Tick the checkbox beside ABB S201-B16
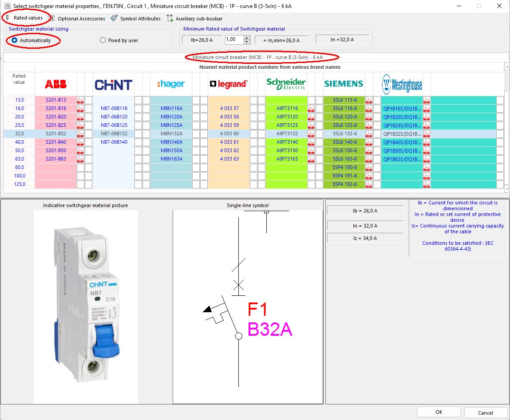Screen dimensions: 510x420 pos(87,108)
